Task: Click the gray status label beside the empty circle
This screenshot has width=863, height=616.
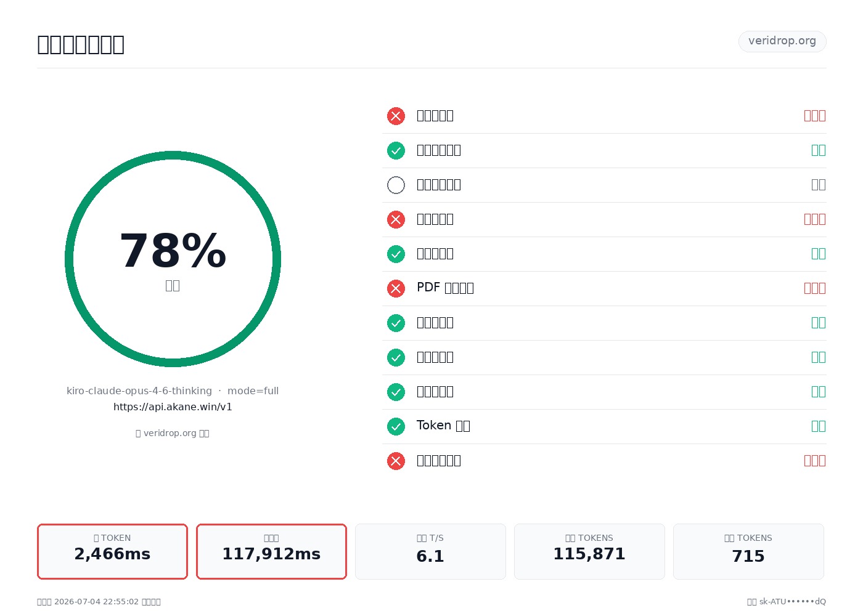Action: 818,185
